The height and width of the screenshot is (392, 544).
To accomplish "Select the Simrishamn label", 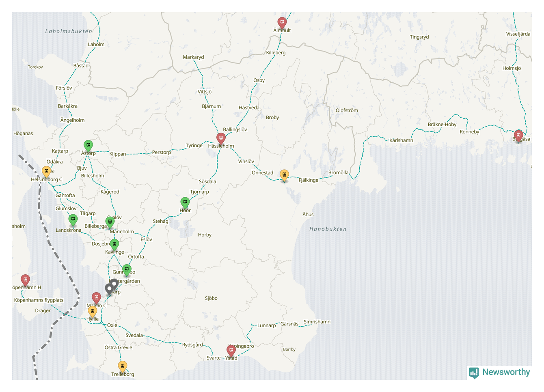I will pos(317,322).
